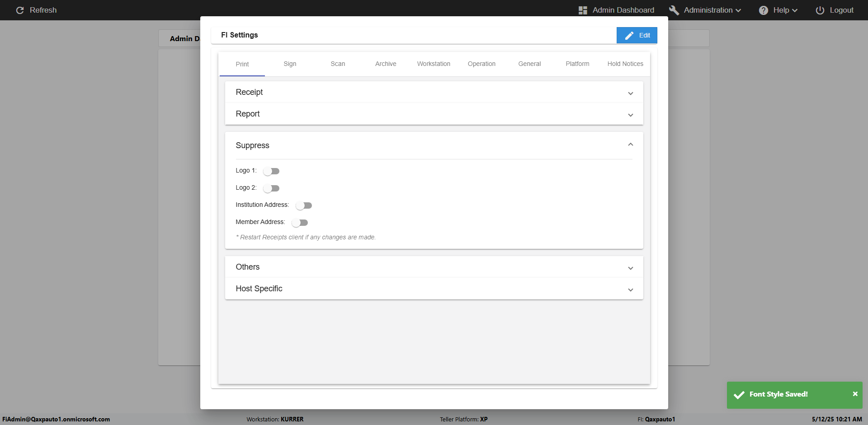The image size is (868, 425).
Task: Expand the Receipt section
Action: (630, 93)
